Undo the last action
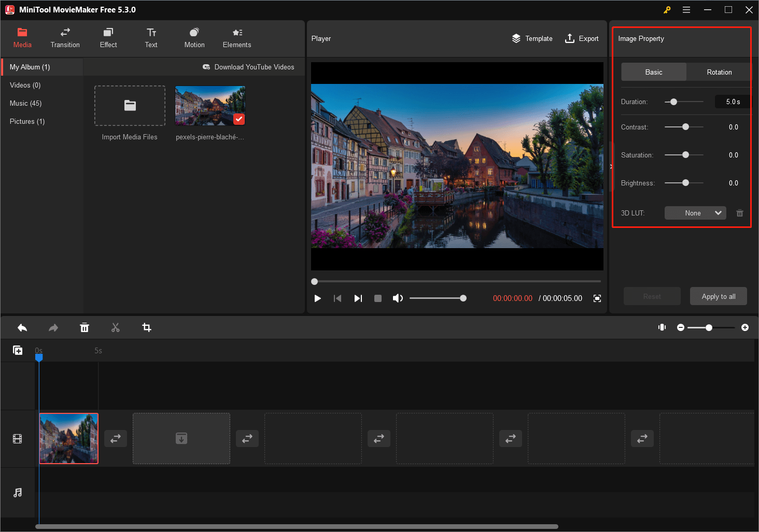759x532 pixels. click(22, 327)
